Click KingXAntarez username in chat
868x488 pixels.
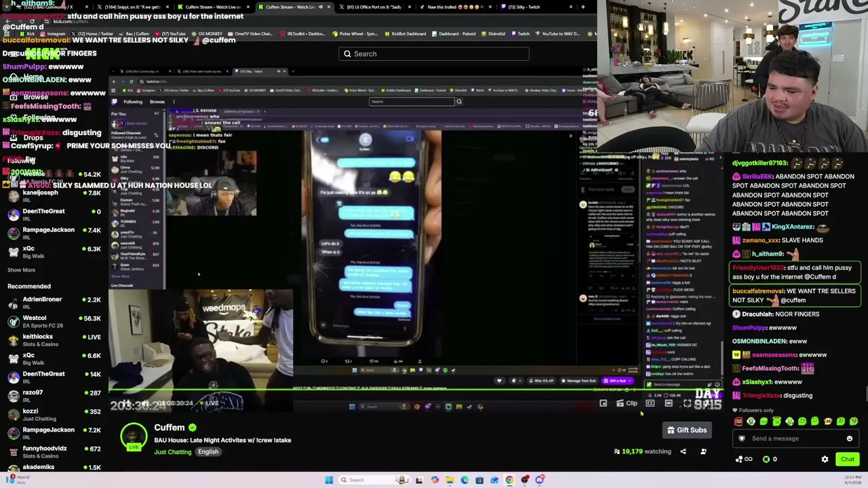(x=792, y=227)
